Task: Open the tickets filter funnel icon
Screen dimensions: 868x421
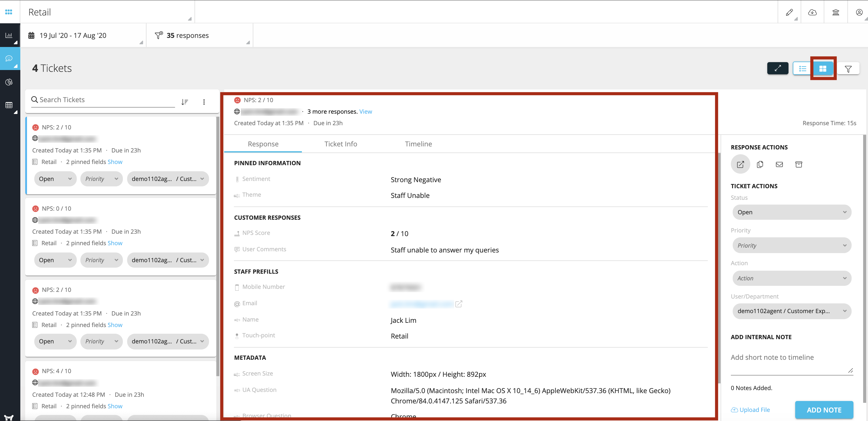Action: [x=848, y=69]
